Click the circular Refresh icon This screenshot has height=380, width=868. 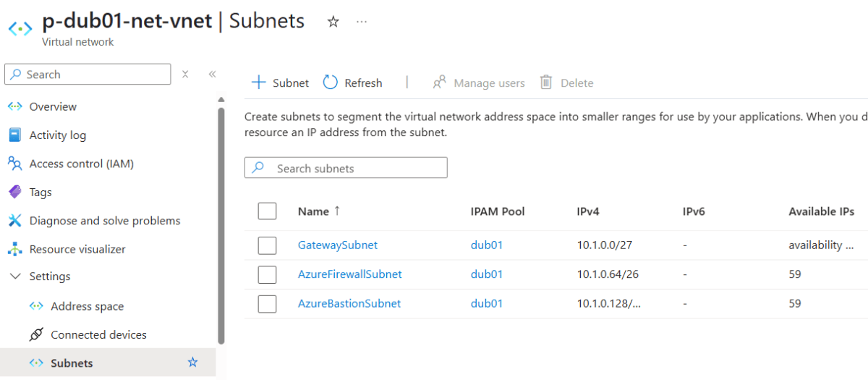(x=331, y=83)
